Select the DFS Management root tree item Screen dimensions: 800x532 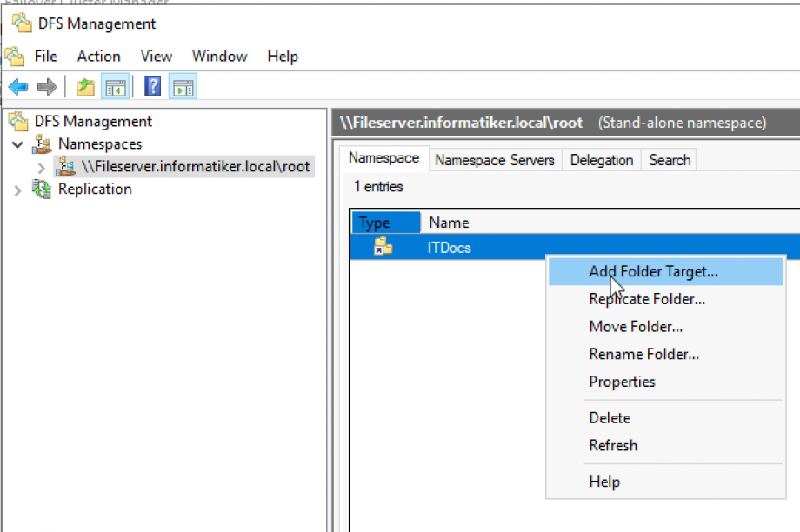click(x=92, y=122)
